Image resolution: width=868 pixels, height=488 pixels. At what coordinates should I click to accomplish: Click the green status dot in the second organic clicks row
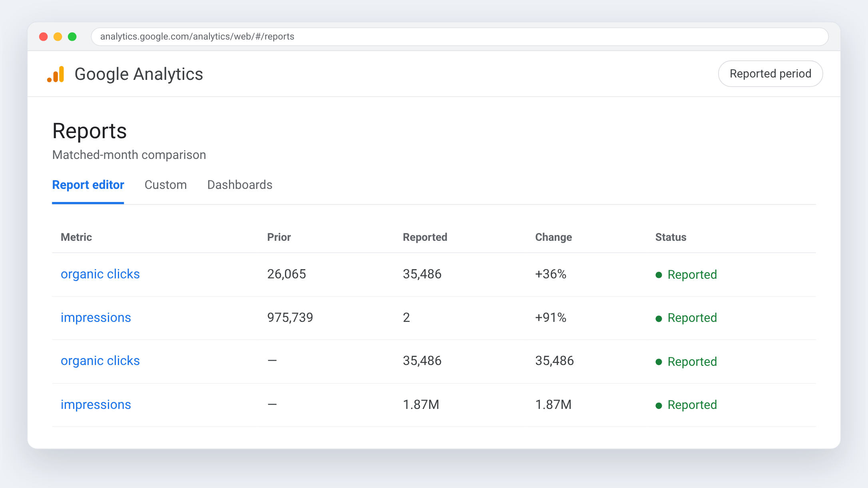click(659, 362)
